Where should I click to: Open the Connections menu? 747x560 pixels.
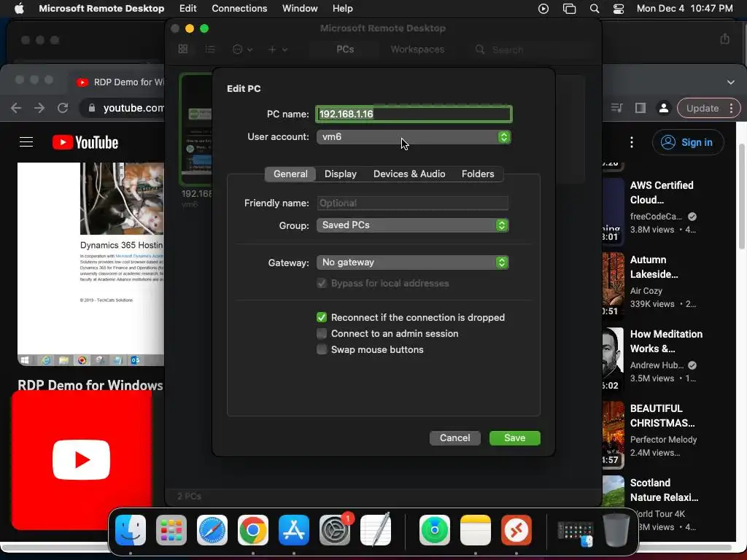(x=239, y=8)
